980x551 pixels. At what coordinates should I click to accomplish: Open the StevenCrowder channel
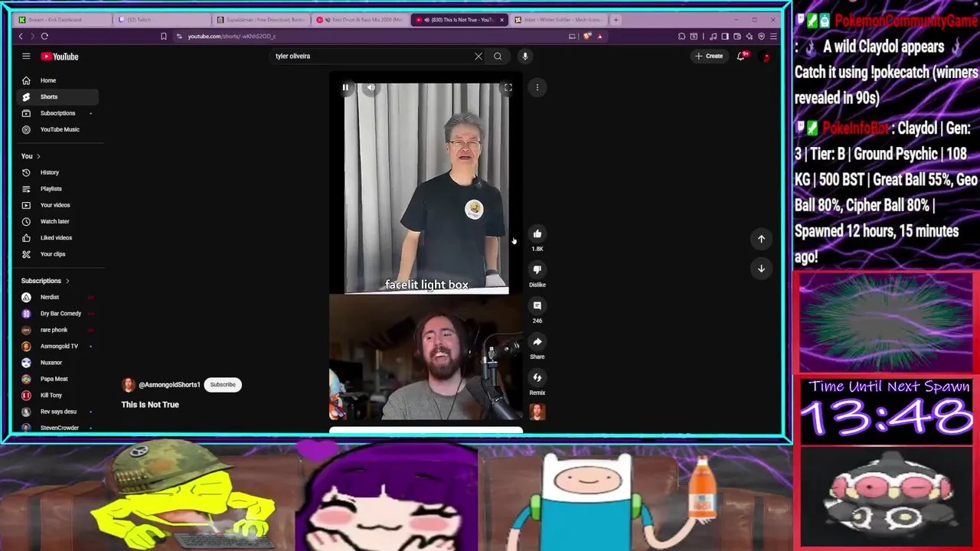[x=57, y=428]
